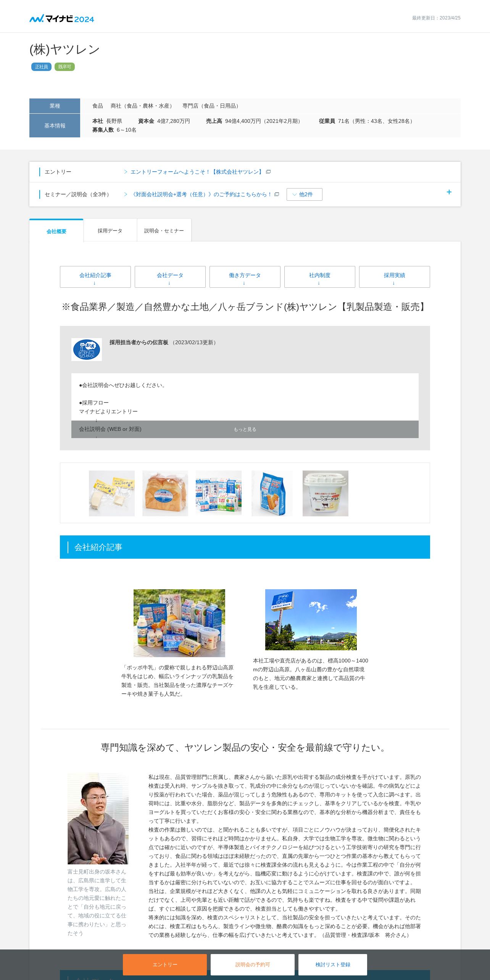Viewport: 490px width, 980px height.
Task: Click the 検討リスト登録 button
Action: coord(333,964)
